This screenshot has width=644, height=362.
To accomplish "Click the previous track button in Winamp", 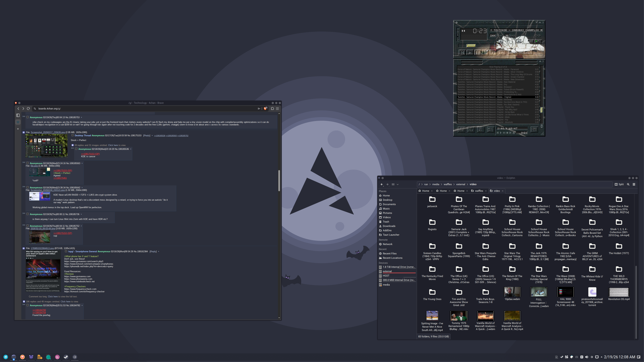I will coord(462,52).
